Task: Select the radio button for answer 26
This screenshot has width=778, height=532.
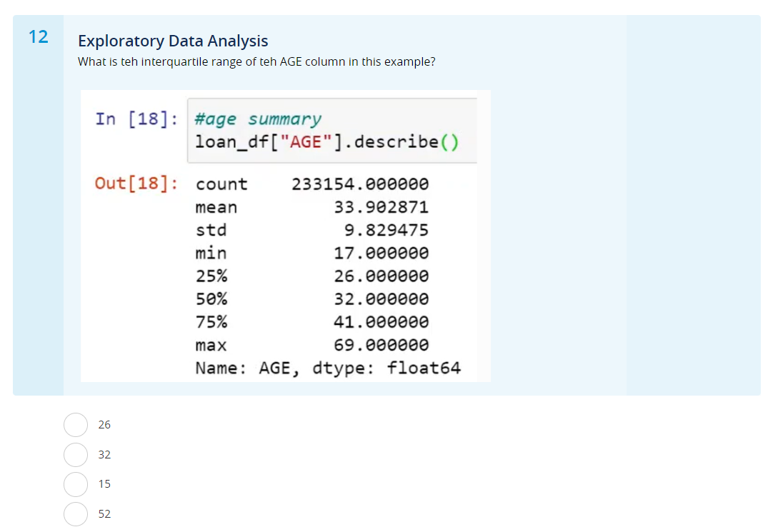Action: 76,424
